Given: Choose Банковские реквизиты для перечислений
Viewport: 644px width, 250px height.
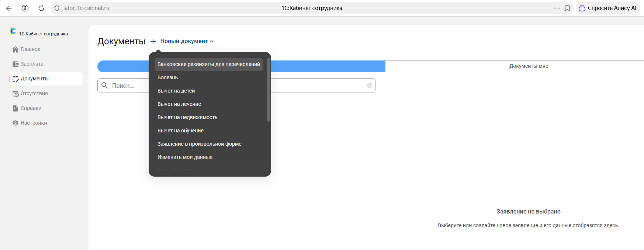Looking at the screenshot, I should [209, 64].
